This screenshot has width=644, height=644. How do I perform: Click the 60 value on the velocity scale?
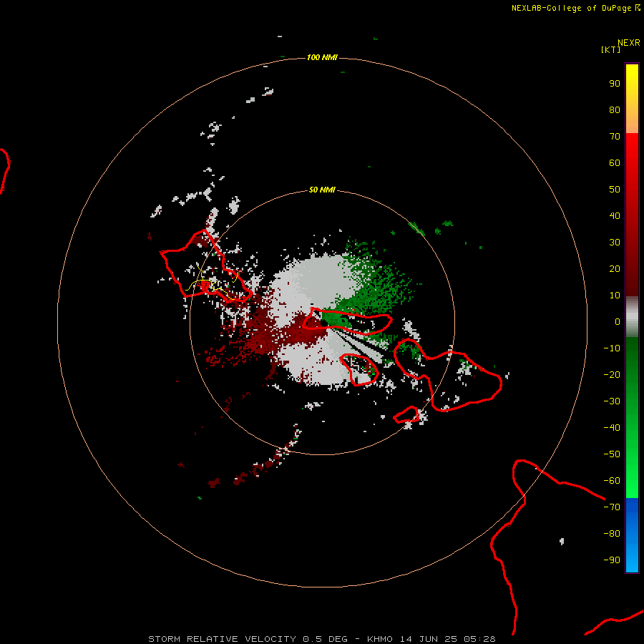[615, 163]
